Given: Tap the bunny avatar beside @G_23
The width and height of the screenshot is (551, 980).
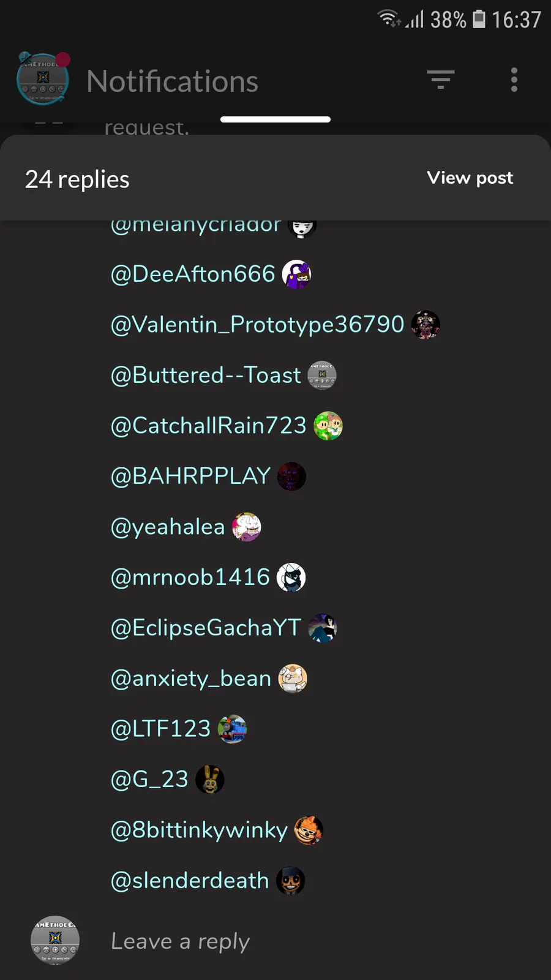Looking at the screenshot, I should [x=210, y=780].
